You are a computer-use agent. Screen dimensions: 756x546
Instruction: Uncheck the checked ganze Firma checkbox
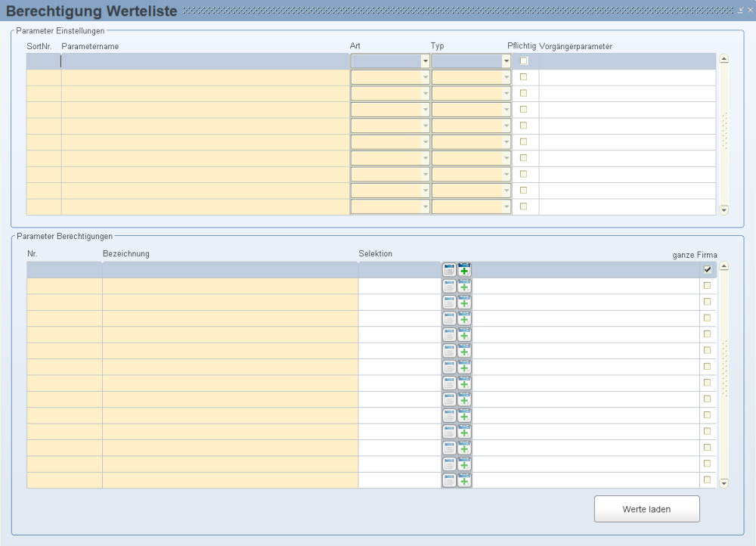click(x=708, y=269)
